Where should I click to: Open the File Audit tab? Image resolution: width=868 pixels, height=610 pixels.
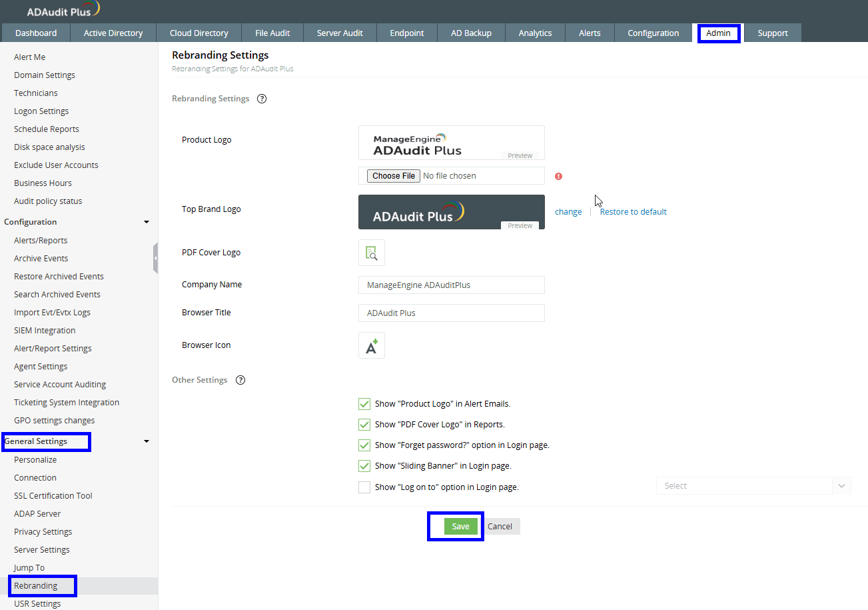pyautogui.click(x=272, y=33)
